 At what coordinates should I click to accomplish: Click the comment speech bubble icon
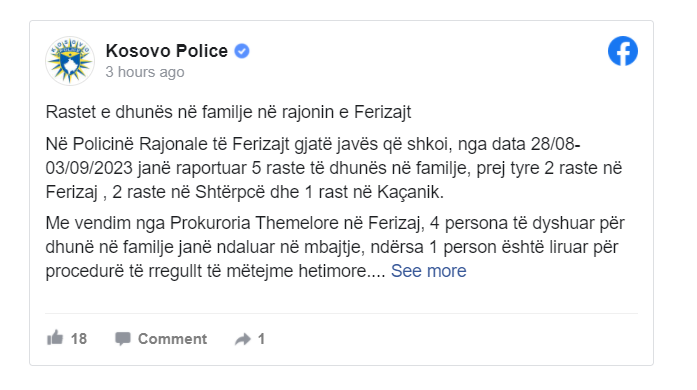click(x=123, y=339)
